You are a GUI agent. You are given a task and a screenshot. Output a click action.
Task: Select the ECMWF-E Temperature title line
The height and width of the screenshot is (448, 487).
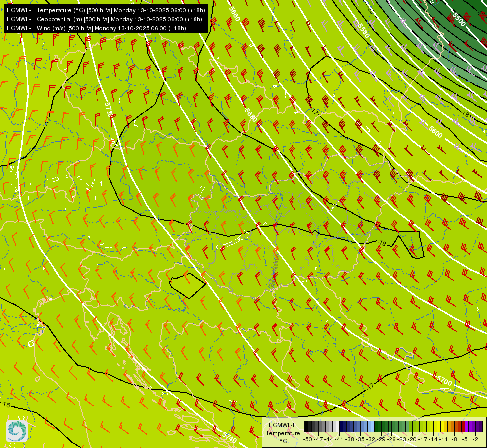point(106,10)
